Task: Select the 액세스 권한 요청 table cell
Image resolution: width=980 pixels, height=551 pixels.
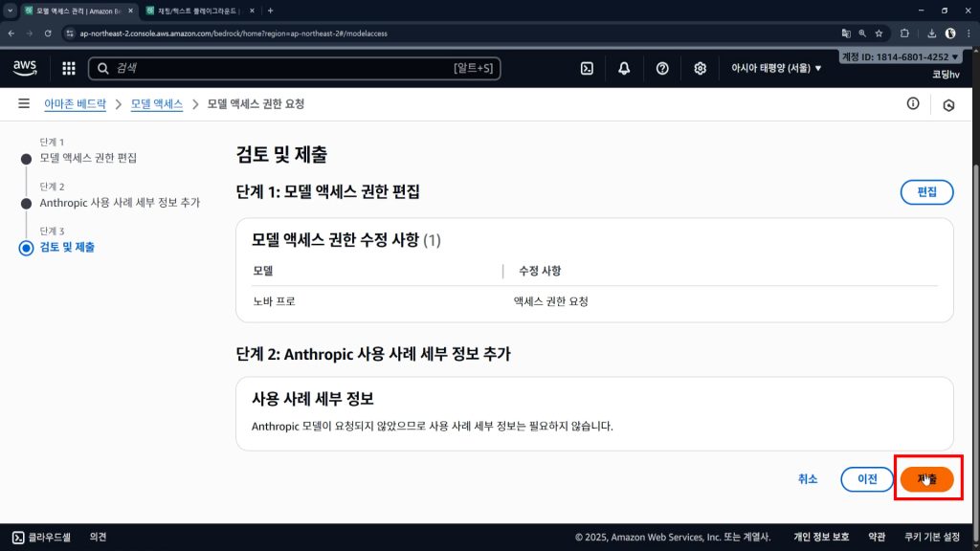Action: pos(550,301)
